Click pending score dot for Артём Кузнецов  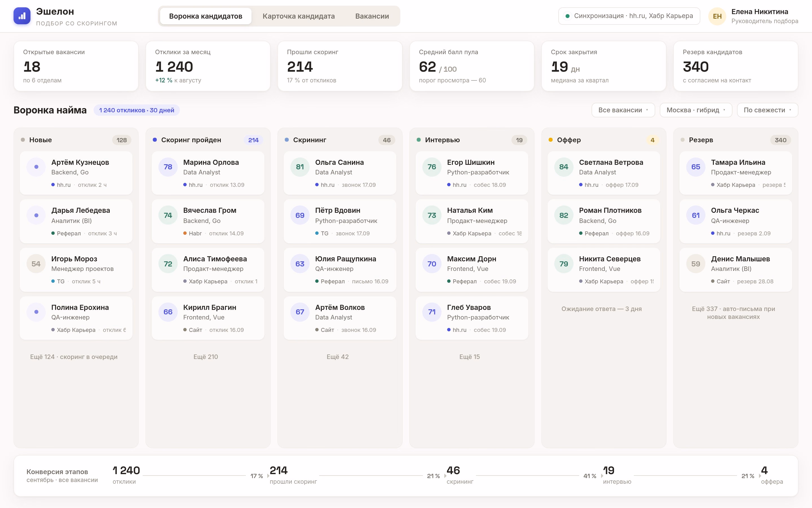point(36,167)
